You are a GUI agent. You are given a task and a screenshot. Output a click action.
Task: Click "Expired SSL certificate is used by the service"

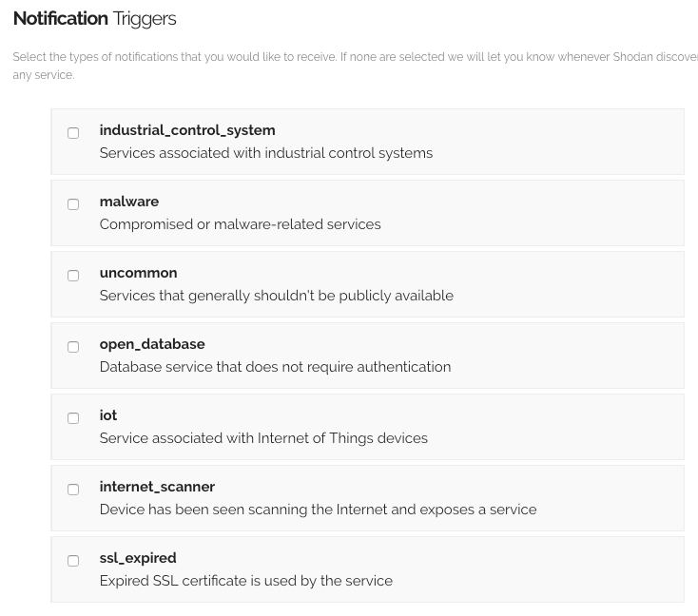tap(245, 581)
